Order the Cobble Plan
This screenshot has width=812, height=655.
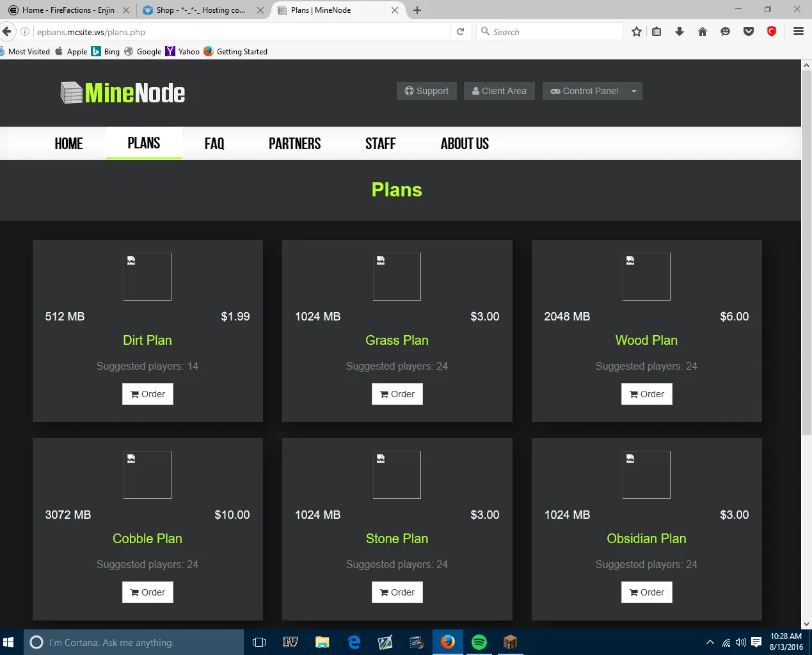point(148,592)
